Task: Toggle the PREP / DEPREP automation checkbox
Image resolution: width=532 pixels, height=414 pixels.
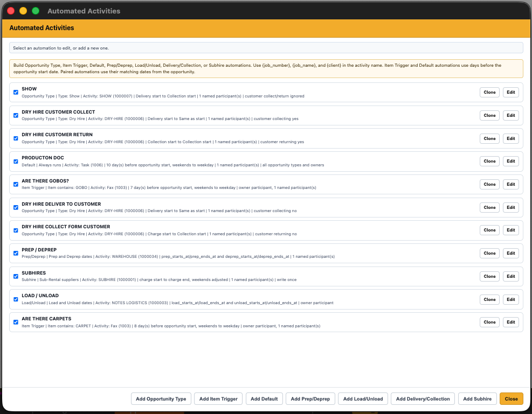Action: [16, 253]
